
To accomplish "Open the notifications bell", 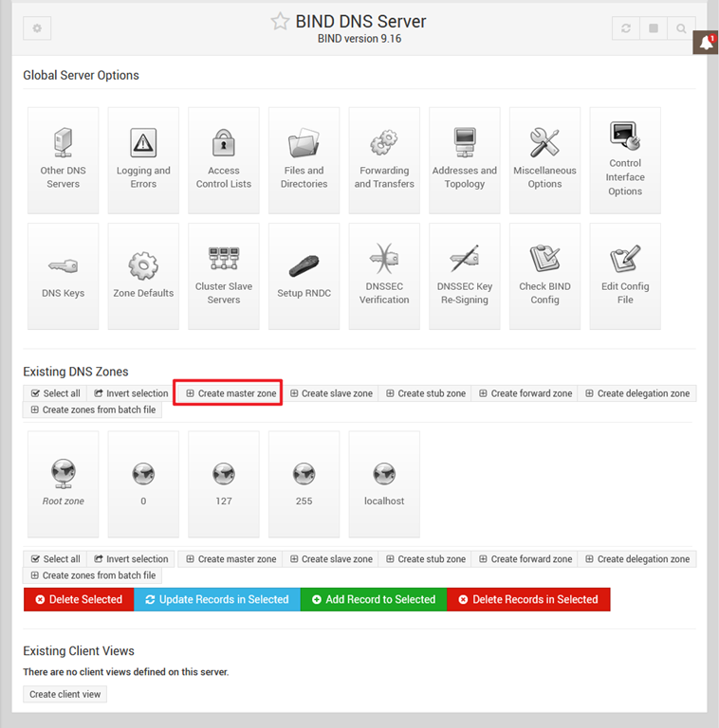I will [706, 43].
